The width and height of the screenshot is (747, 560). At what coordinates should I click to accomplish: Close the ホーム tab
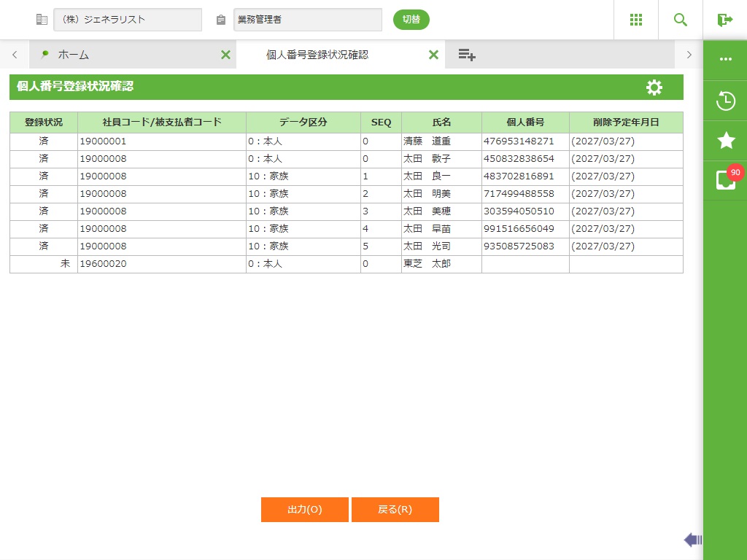[225, 55]
